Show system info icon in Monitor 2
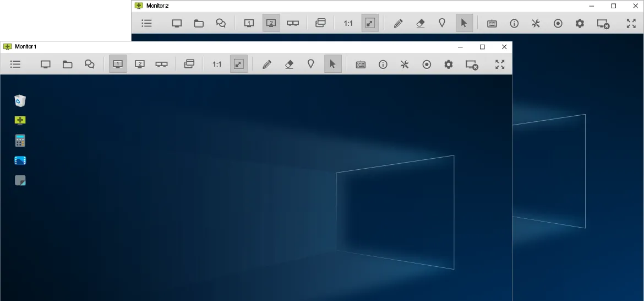 coord(514,23)
